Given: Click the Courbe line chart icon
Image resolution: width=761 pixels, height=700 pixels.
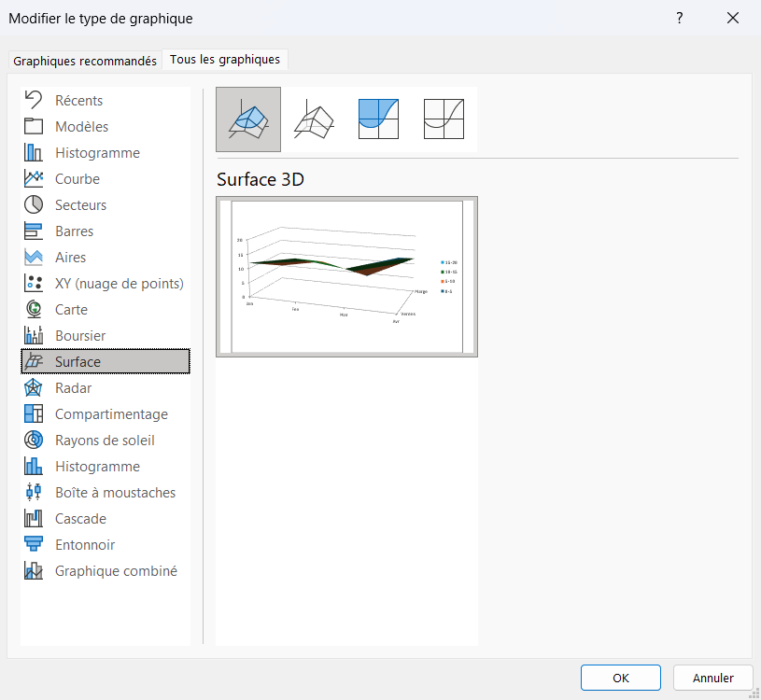Looking at the screenshot, I should click(34, 178).
